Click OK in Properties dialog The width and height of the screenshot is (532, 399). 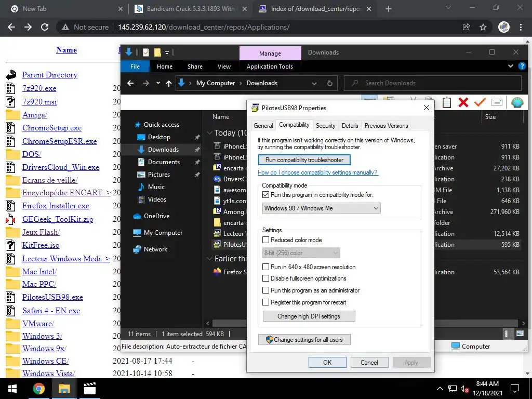point(327,362)
